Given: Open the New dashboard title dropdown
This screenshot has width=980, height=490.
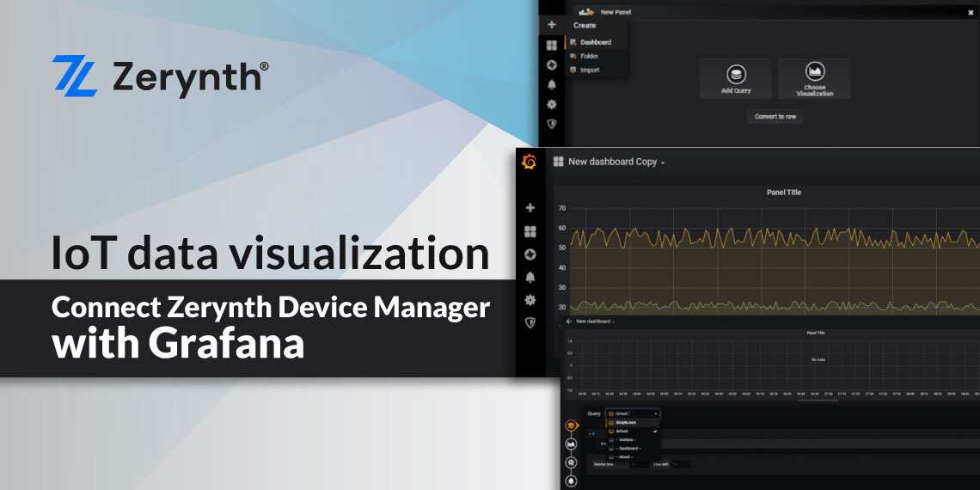Looking at the screenshot, I should [x=595, y=322].
